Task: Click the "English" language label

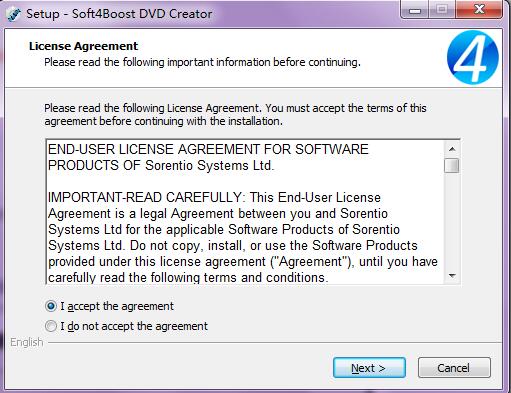Action: coord(27,342)
